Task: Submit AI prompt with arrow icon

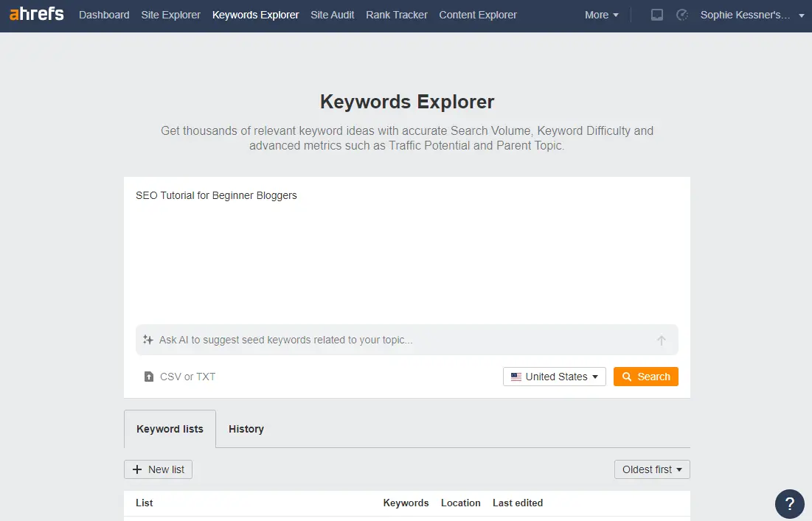Action: click(662, 340)
